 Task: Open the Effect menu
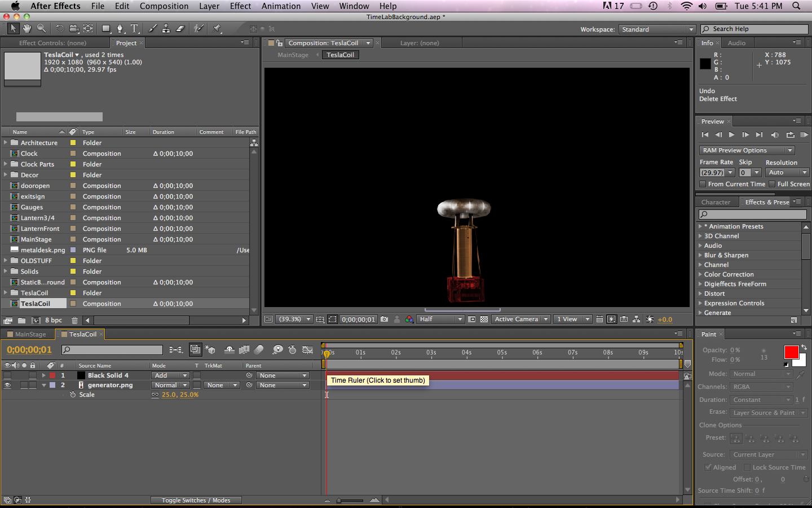tap(240, 6)
